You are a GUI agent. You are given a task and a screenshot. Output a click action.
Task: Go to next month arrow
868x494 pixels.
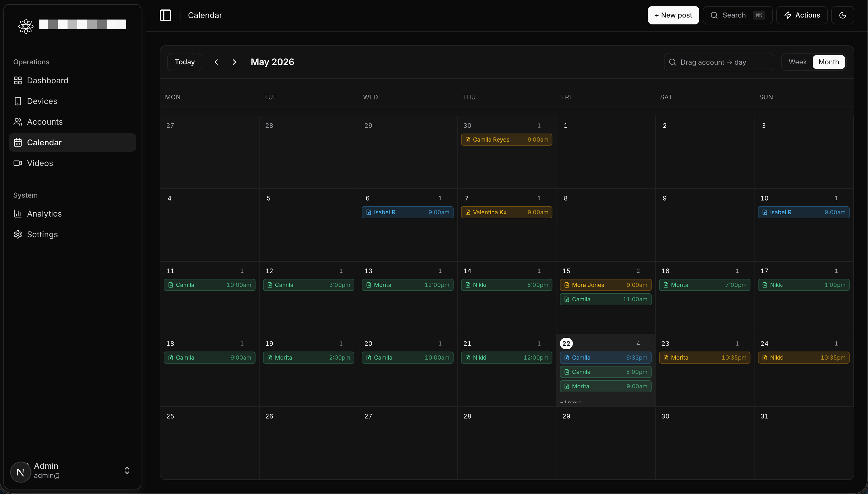click(234, 62)
